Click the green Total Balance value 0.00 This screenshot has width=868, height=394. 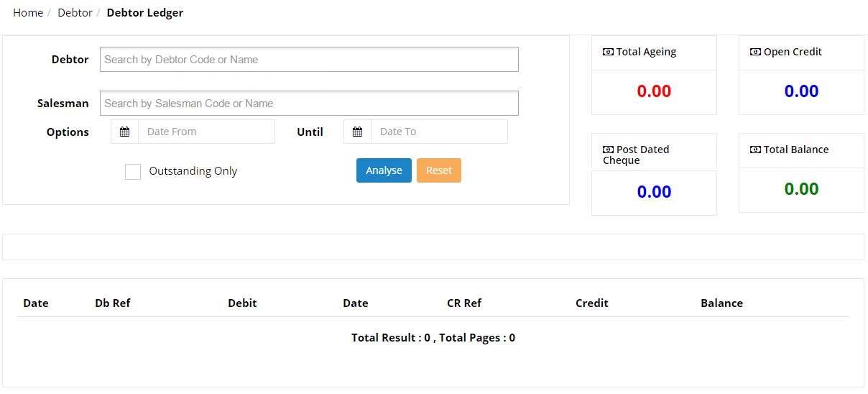(801, 189)
